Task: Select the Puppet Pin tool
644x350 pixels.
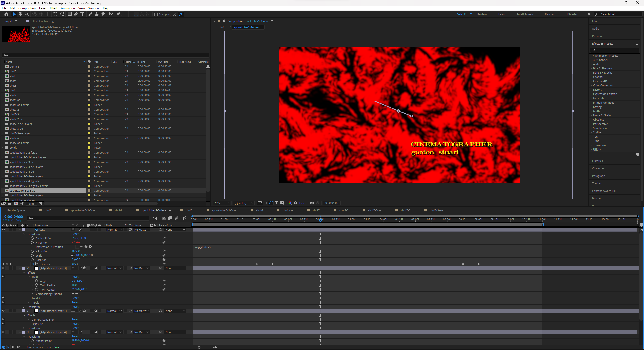Action: [119, 14]
